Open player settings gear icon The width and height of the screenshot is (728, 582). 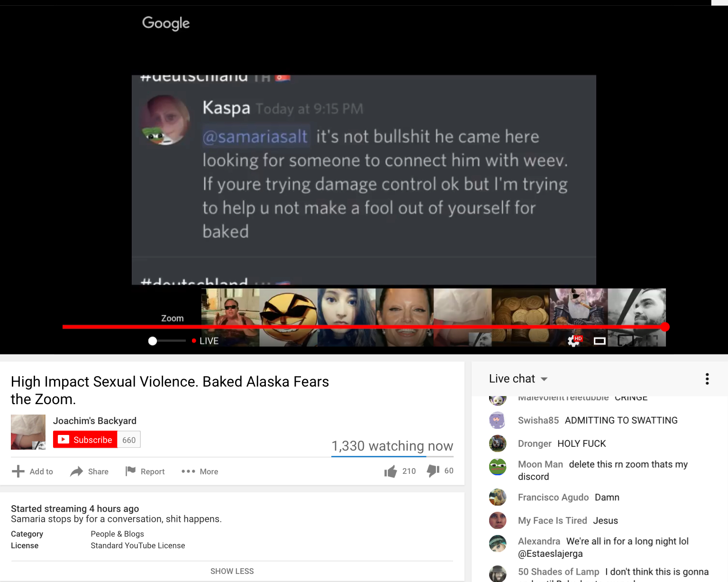coord(574,341)
